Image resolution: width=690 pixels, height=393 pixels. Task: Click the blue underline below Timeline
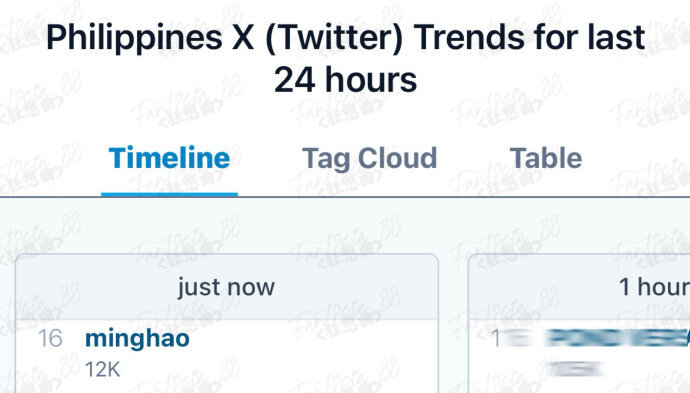point(169,194)
